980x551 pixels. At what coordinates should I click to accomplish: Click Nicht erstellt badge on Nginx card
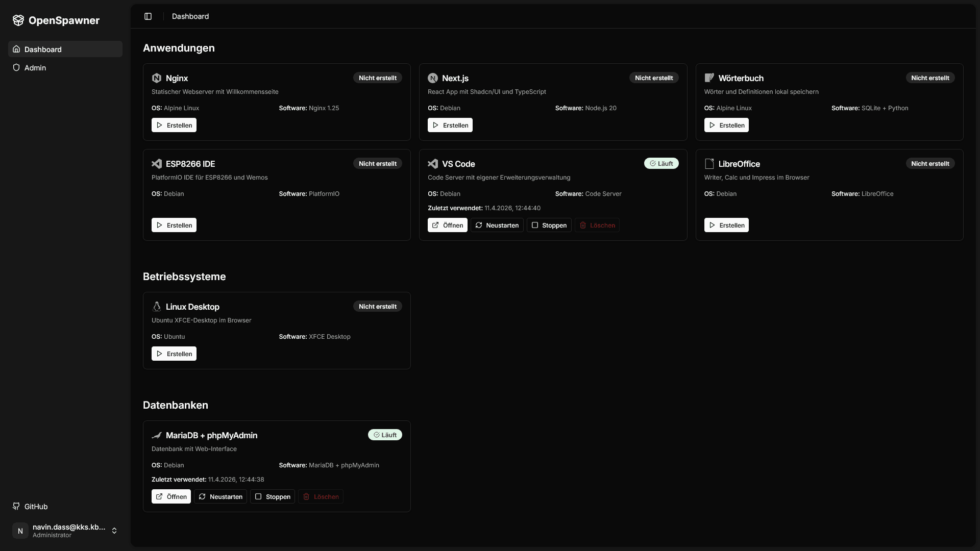[378, 78]
